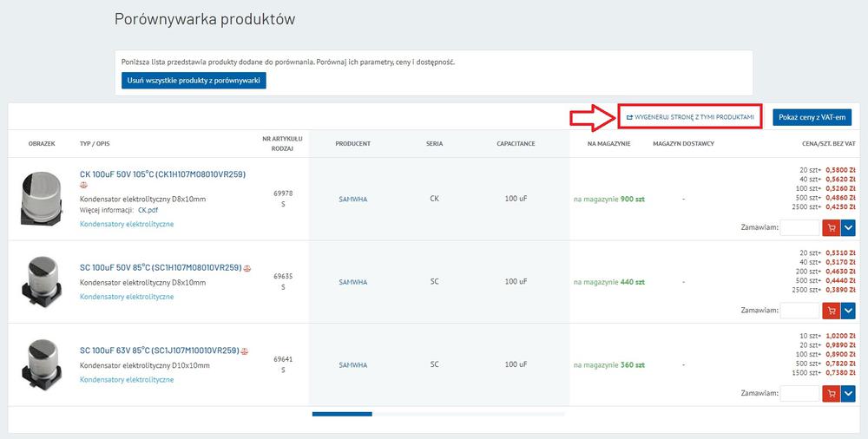Add SC 100uF 50V to cart
Viewport: 868px width, 439px height.
[831, 311]
